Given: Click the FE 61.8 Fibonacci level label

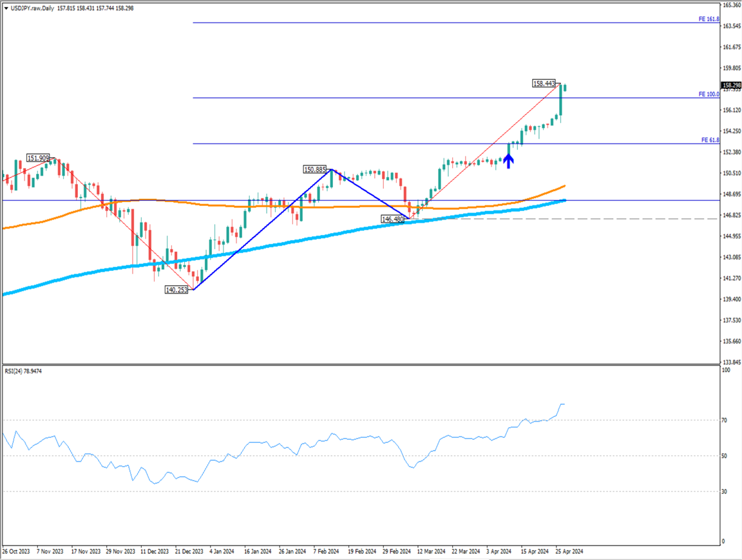Looking at the screenshot, I should click(710, 140).
